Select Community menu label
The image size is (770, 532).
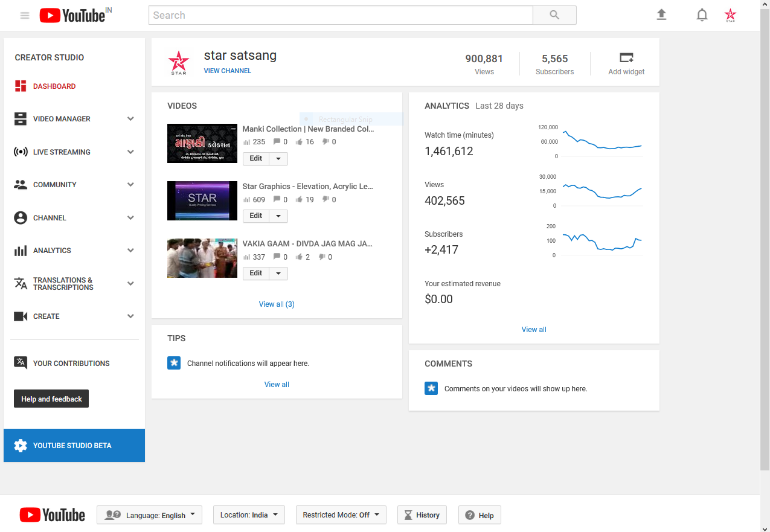pyautogui.click(x=55, y=185)
